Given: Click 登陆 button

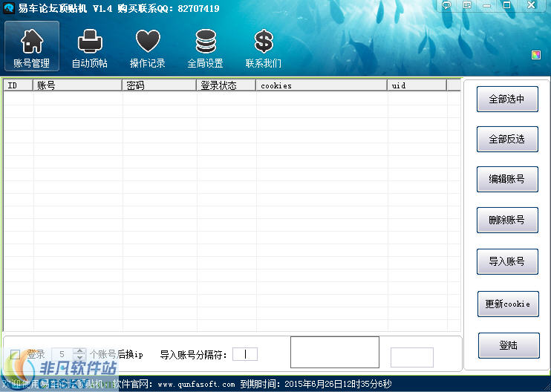Looking at the screenshot, I should point(509,346).
